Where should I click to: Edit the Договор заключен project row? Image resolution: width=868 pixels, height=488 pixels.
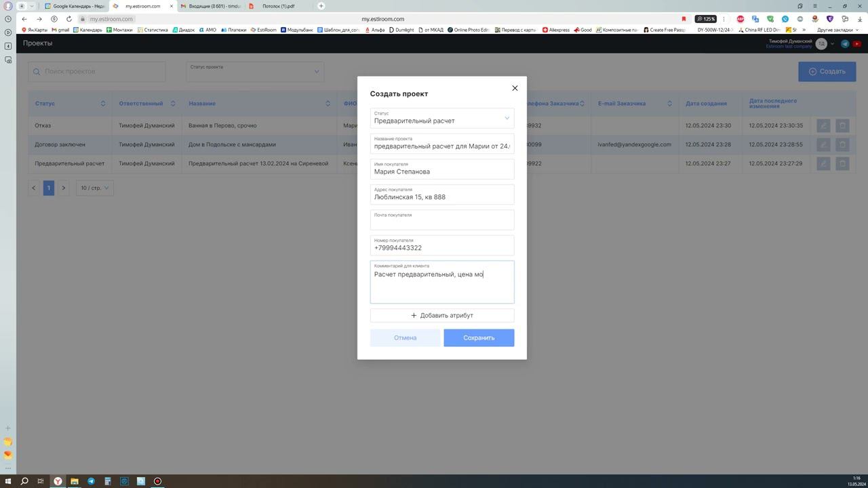[823, 144]
